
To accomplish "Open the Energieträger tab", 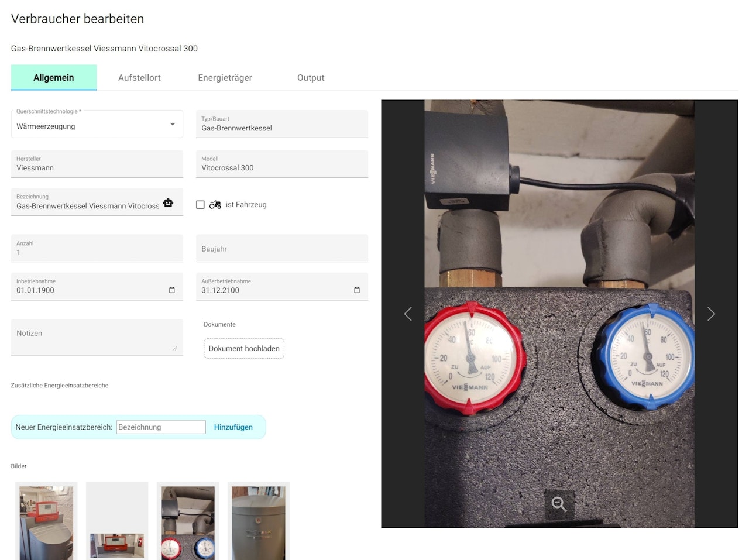I will 225,78.
